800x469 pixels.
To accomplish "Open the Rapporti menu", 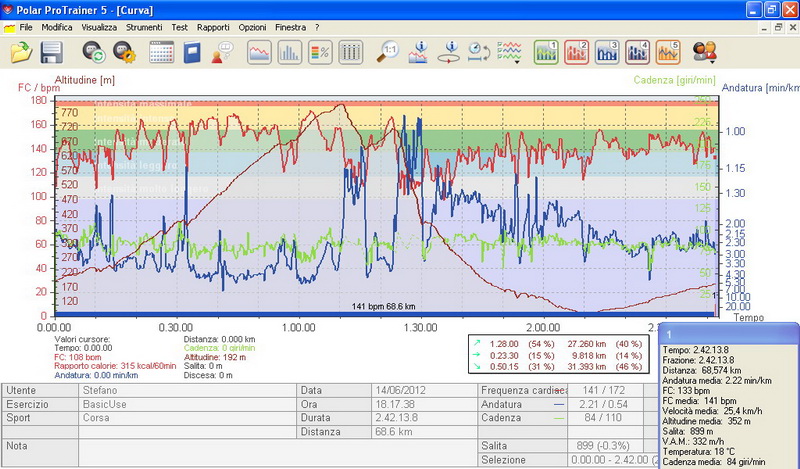I will click(x=213, y=27).
